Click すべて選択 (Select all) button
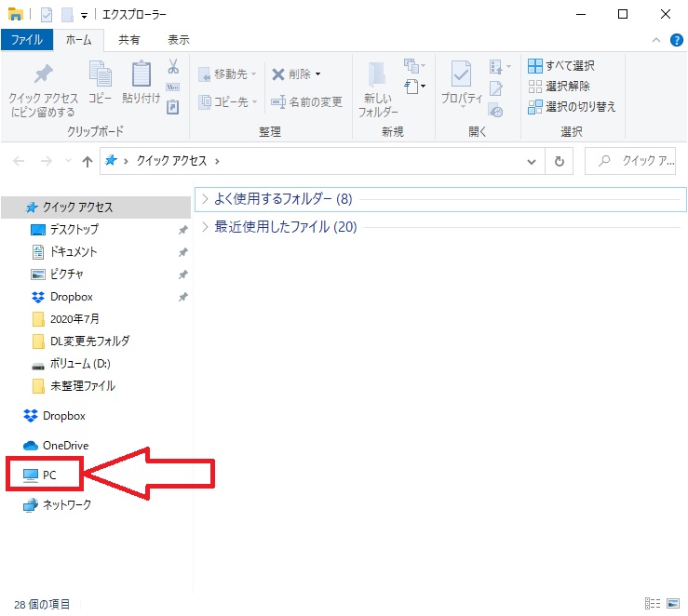The height and width of the screenshot is (616, 688). pos(561,66)
